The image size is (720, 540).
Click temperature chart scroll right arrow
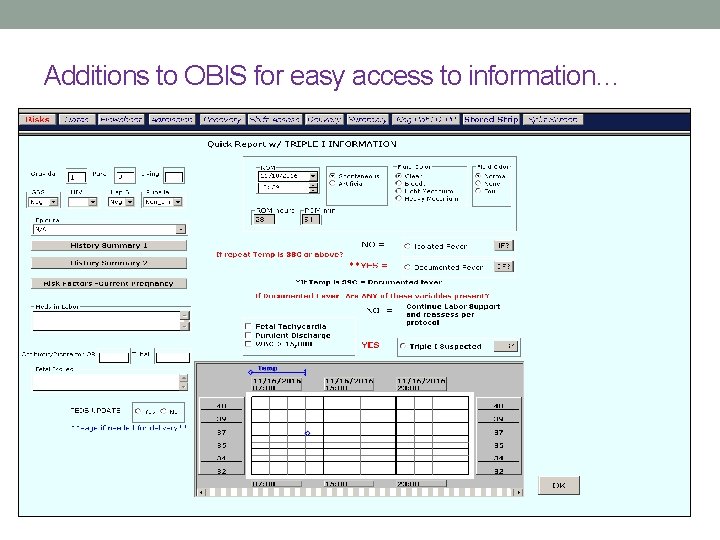pyautogui.click(x=519, y=492)
